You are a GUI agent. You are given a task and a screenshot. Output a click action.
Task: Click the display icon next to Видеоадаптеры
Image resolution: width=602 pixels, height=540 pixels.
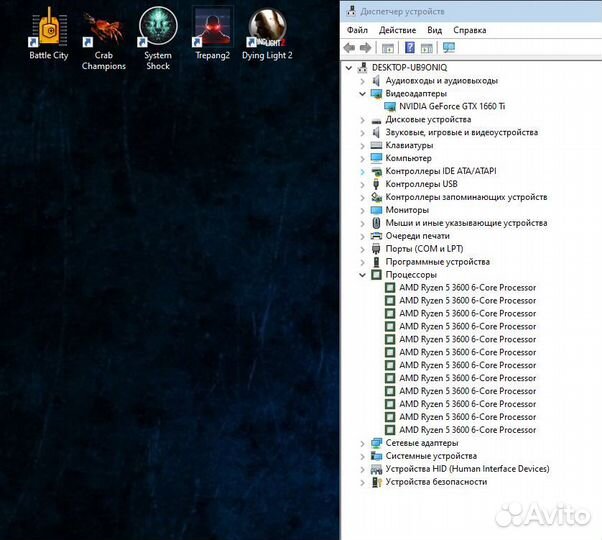[376, 94]
